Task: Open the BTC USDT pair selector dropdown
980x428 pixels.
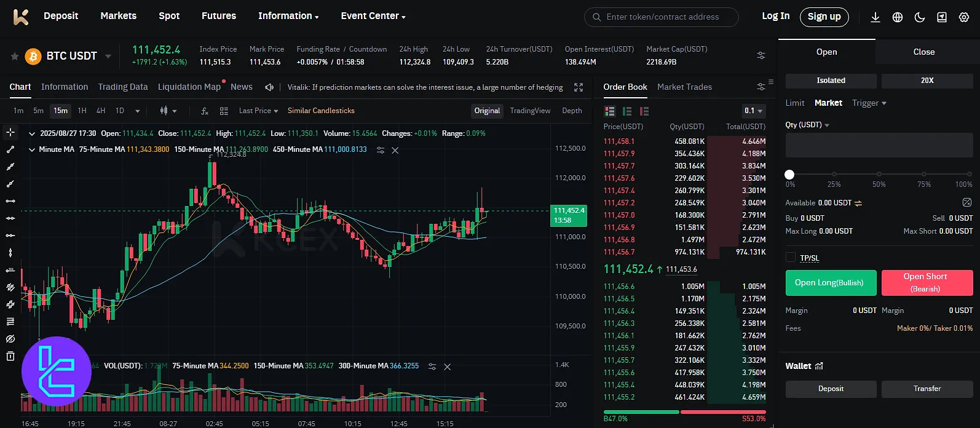Action: pyautogui.click(x=108, y=57)
